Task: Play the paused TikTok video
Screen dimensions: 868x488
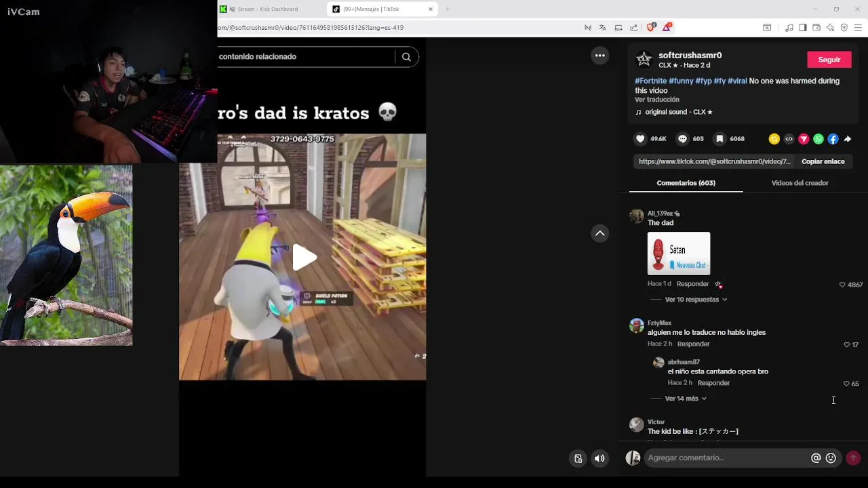Action: tap(304, 258)
